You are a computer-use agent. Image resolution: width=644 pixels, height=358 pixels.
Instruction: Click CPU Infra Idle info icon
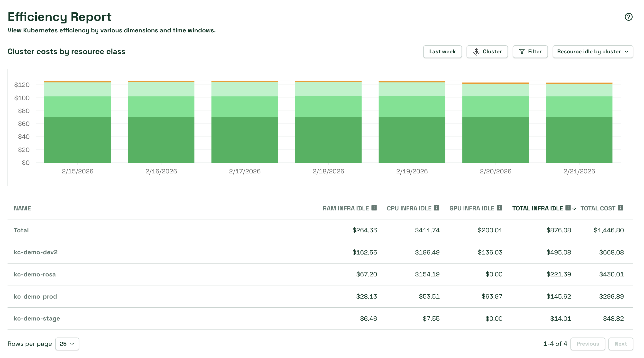[436, 208]
